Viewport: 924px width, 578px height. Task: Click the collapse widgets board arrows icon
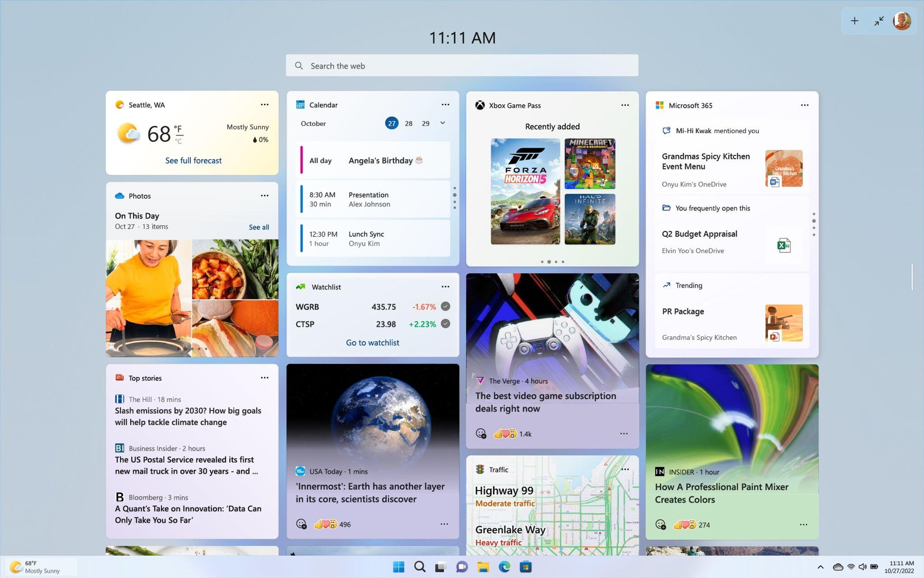[878, 20]
